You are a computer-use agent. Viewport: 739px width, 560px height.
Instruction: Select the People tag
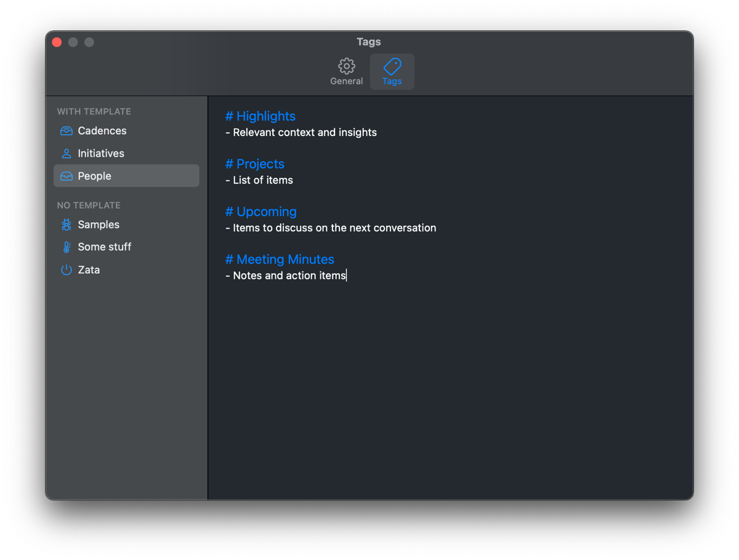[x=126, y=176]
